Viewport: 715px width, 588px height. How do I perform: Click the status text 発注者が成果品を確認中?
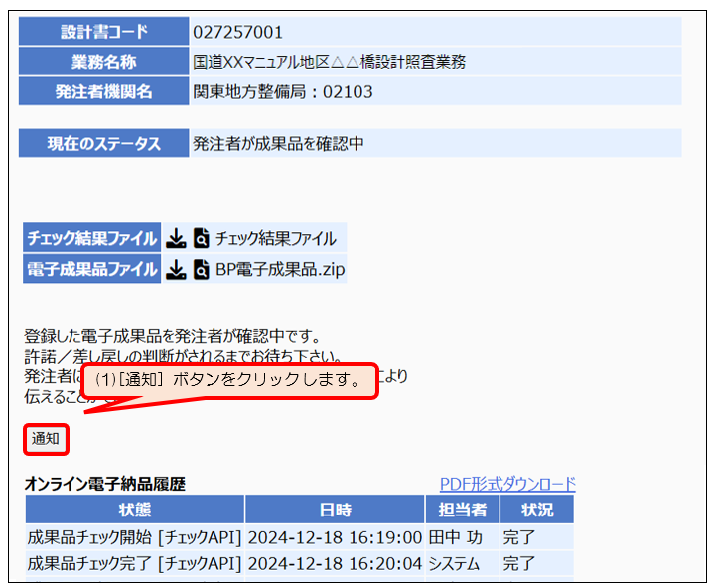click(x=279, y=143)
